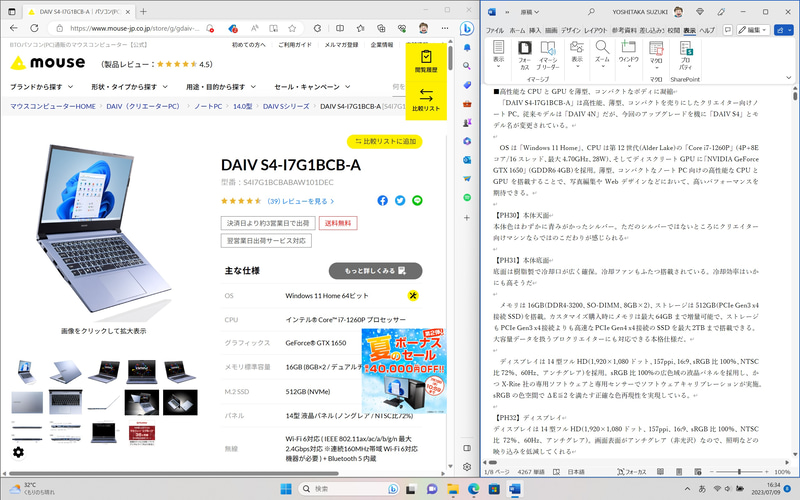800x500 pixels.
Task: Add a new Edge sidebar app via plus
Action: [x=467, y=217]
